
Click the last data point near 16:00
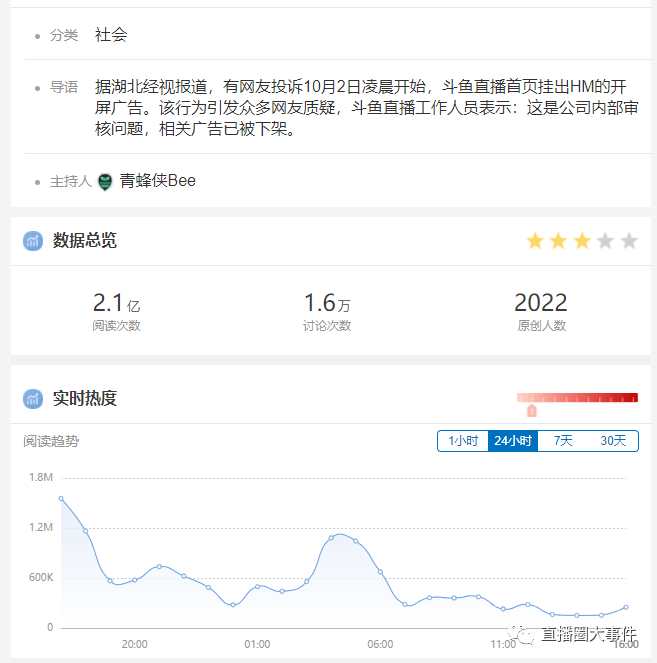[x=626, y=608]
